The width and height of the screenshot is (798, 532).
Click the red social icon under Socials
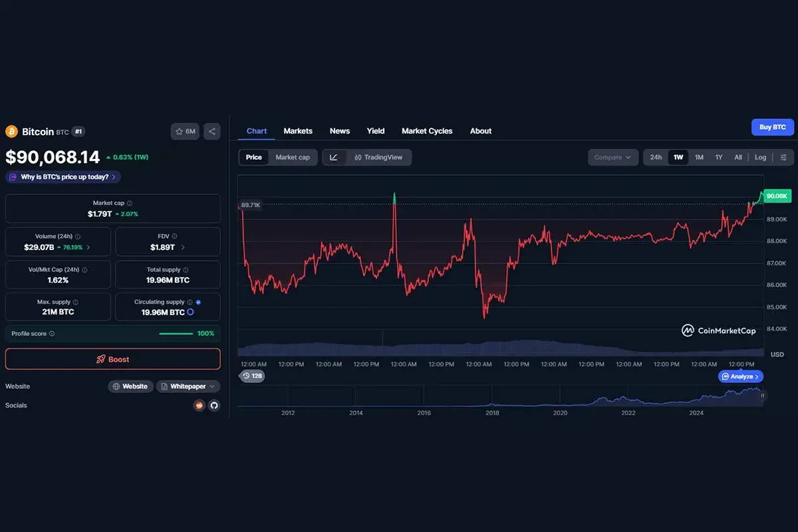(199, 406)
